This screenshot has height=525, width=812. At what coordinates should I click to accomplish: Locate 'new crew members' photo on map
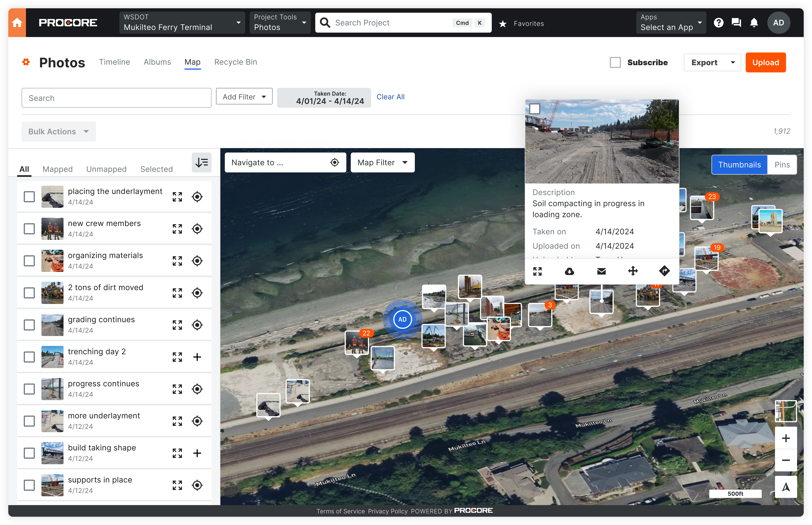point(197,229)
